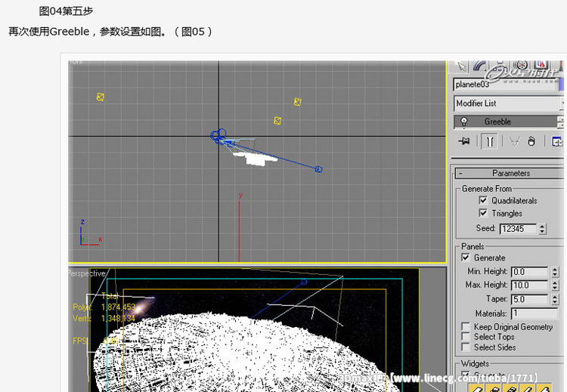The height and width of the screenshot is (392, 567).
Task: Click the modifier stack scroll up arrow
Action: click(x=561, y=119)
